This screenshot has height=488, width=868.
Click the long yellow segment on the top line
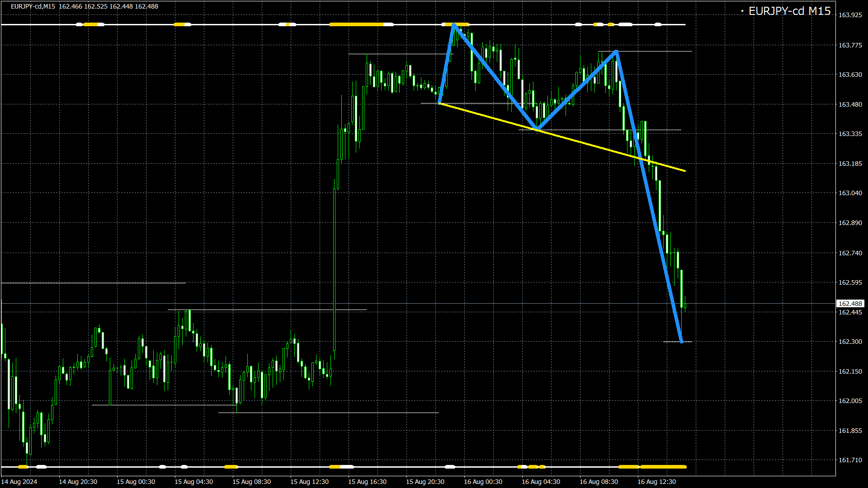point(357,24)
